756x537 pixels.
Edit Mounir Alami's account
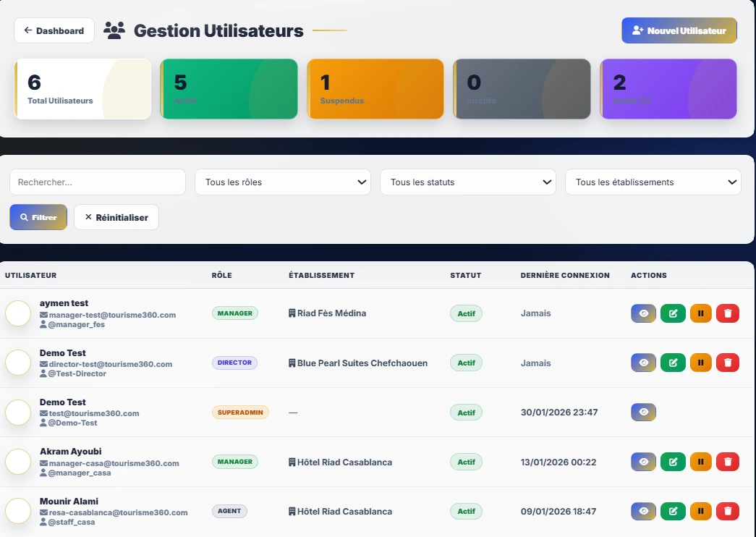(x=672, y=511)
